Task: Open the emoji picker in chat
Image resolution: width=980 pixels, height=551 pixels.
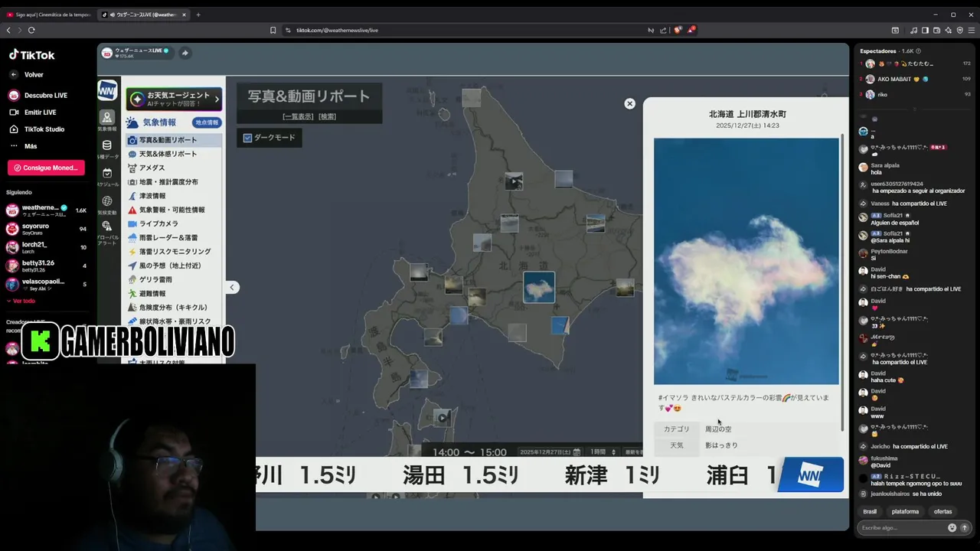Action: tap(952, 527)
